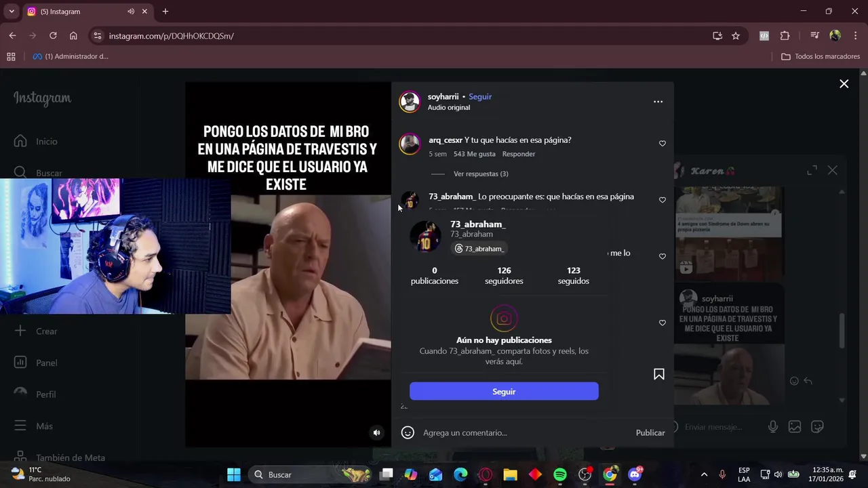View the 123 seguidos count in hover card
The height and width of the screenshot is (488, 868).
(573, 276)
